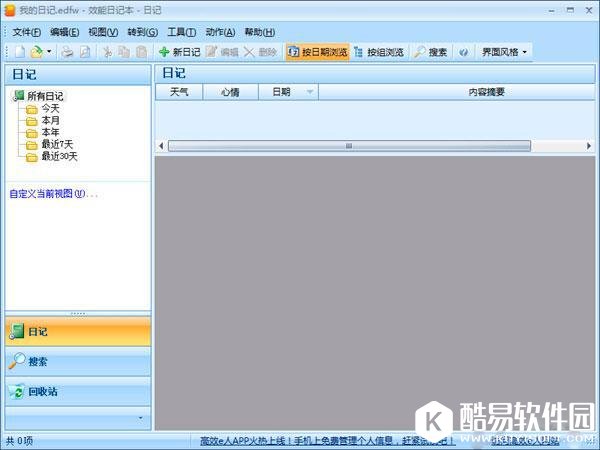Viewport: 600px width, 450px height.
Task: Click the cut scissors icon
Action: pos(108,52)
